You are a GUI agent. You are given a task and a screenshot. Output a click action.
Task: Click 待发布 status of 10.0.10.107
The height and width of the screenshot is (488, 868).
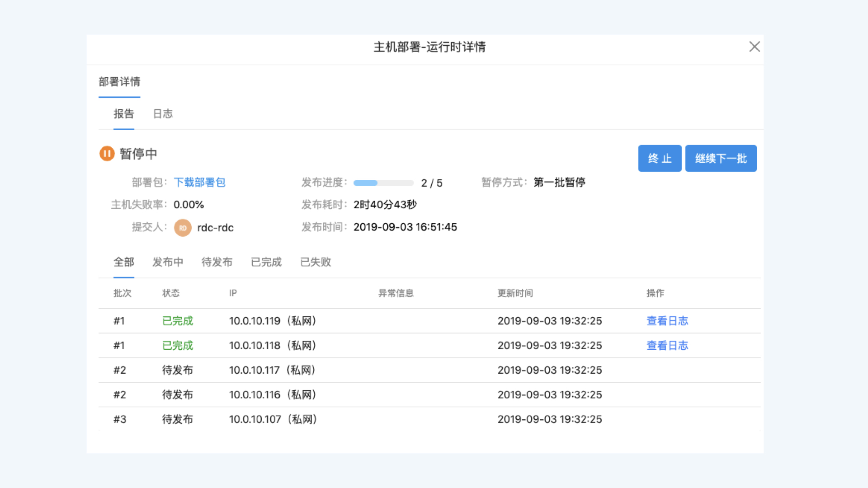coord(178,419)
